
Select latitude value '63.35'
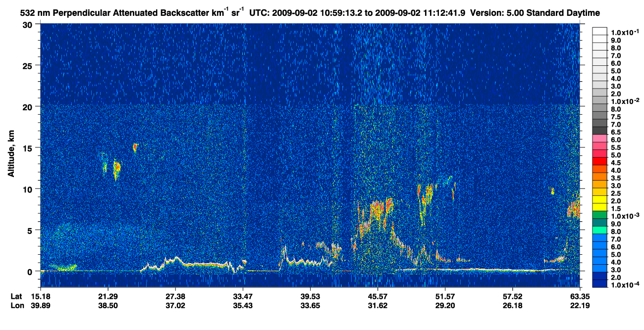(580, 296)
